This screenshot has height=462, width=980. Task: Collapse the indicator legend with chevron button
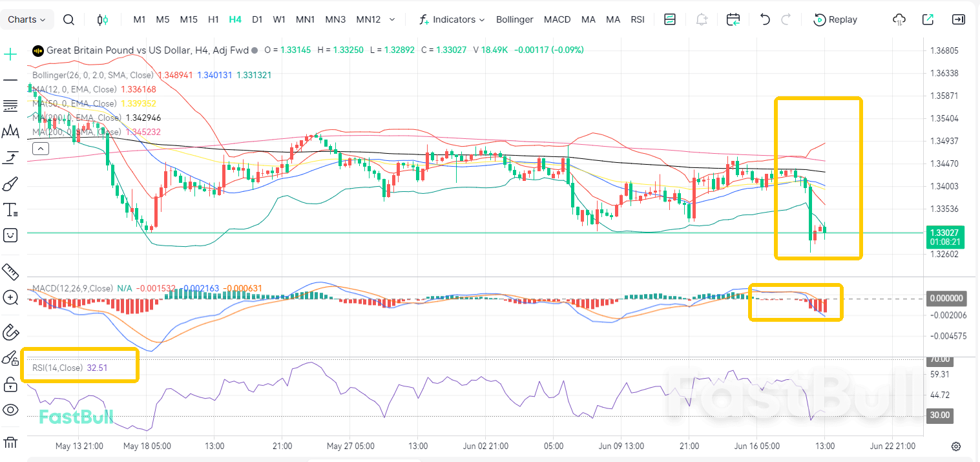tap(40, 149)
